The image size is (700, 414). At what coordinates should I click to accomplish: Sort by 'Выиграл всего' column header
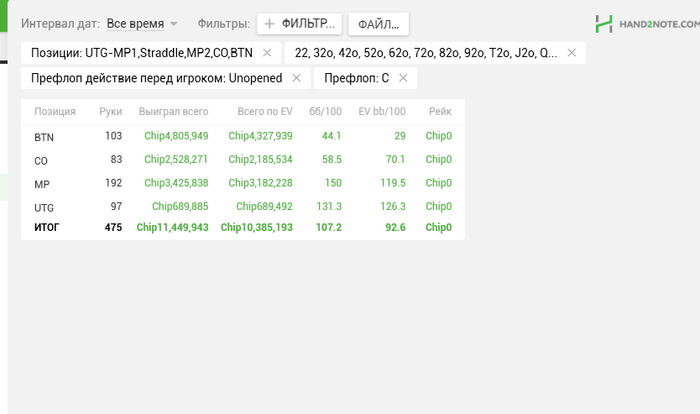(174, 112)
